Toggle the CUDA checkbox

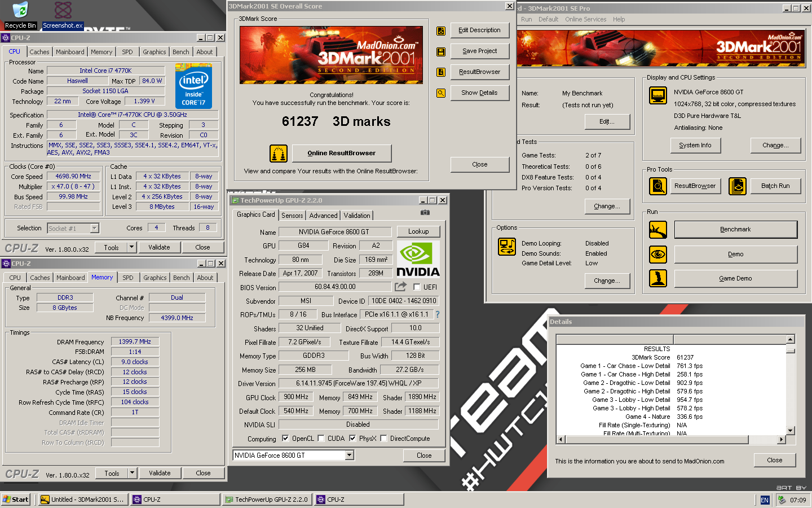[321, 439]
